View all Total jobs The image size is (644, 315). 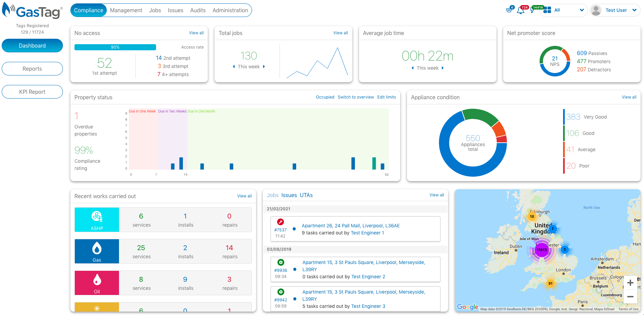pyautogui.click(x=341, y=33)
